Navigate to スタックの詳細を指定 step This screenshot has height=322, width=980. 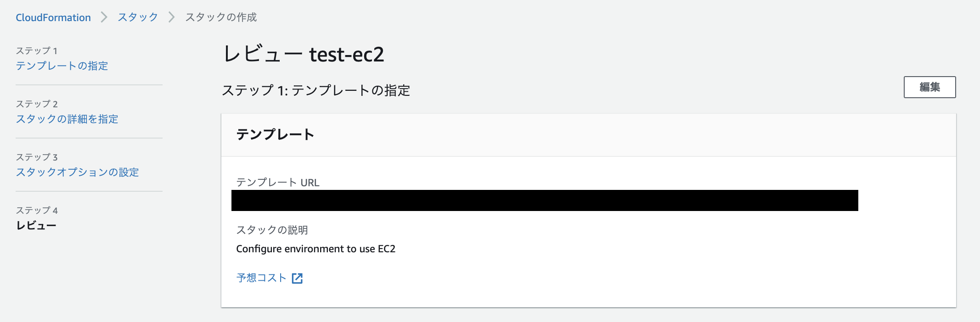coord(67,119)
